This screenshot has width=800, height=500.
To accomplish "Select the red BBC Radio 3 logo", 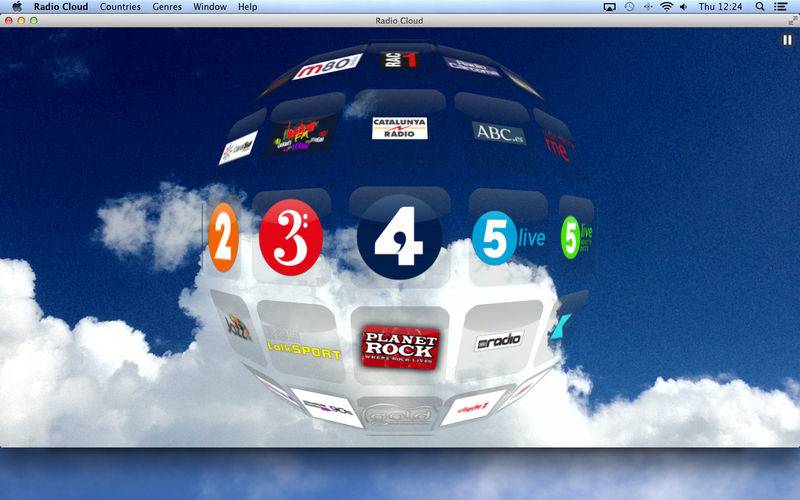I will (291, 237).
